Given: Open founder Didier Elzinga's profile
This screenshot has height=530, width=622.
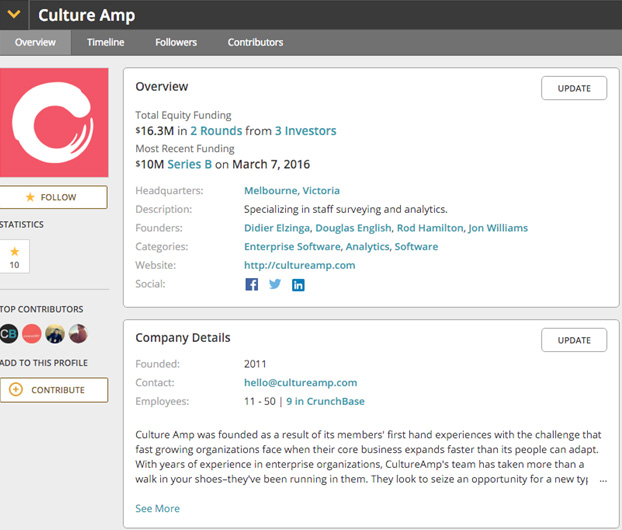Looking at the screenshot, I should [x=277, y=228].
